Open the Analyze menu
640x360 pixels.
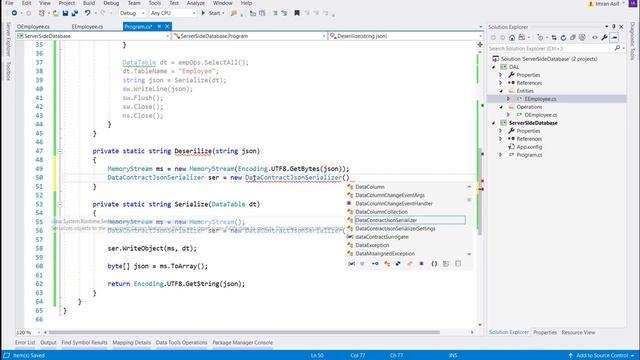click(196, 3)
